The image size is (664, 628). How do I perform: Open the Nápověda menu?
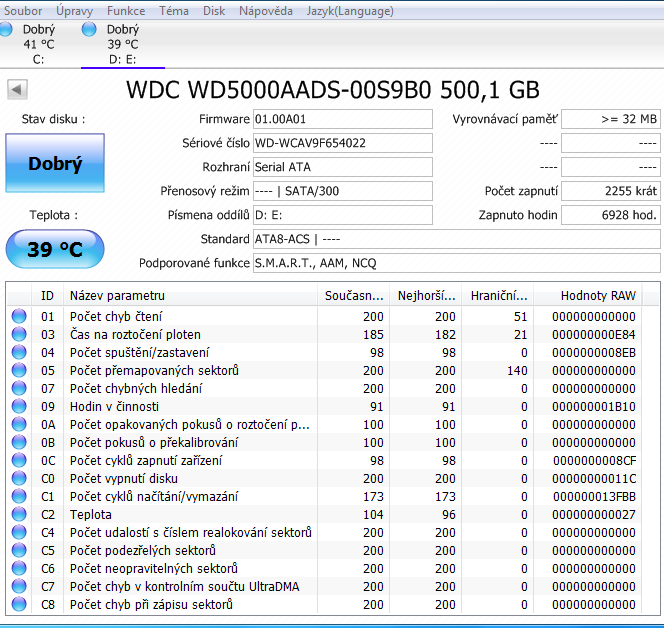266,10
